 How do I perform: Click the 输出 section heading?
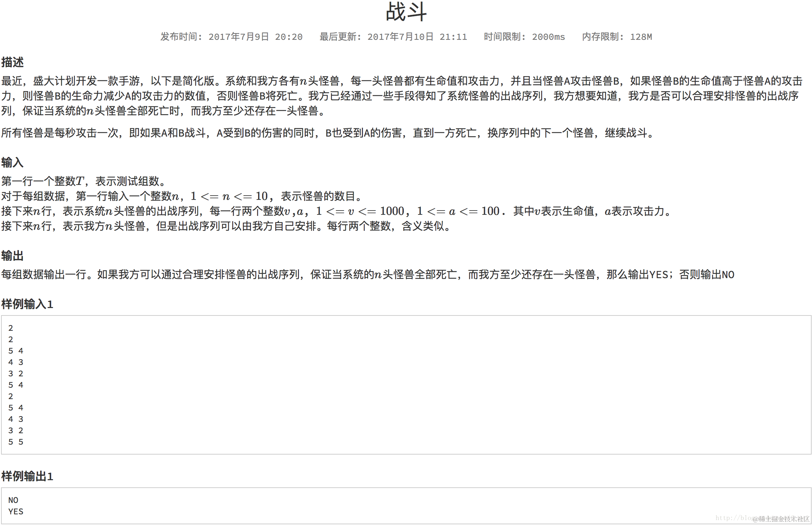[12, 256]
